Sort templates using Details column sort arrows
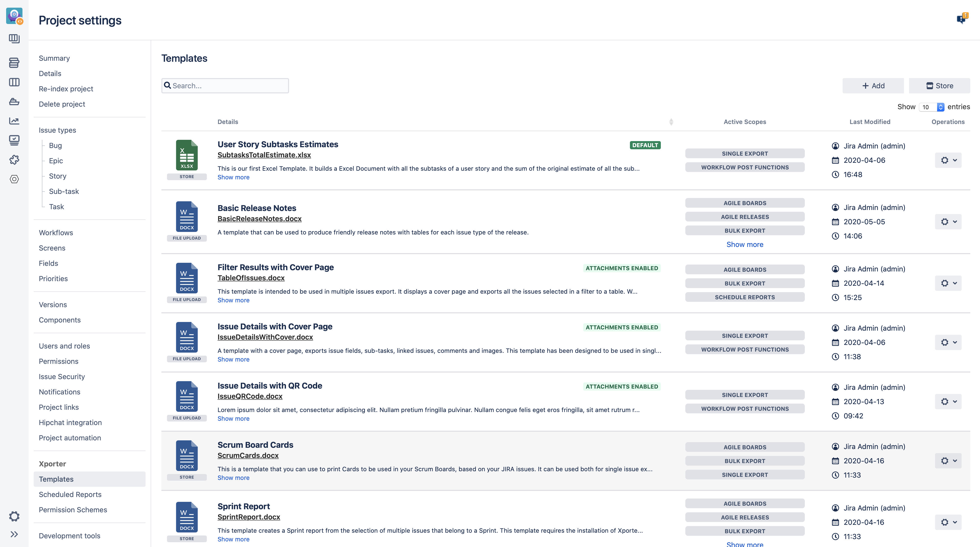 (671, 122)
